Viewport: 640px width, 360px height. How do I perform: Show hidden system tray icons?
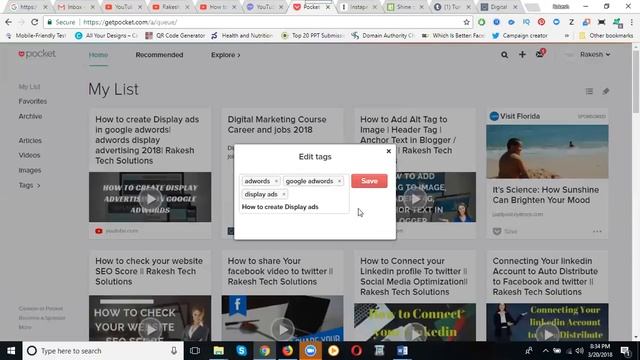click(x=546, y=351)
